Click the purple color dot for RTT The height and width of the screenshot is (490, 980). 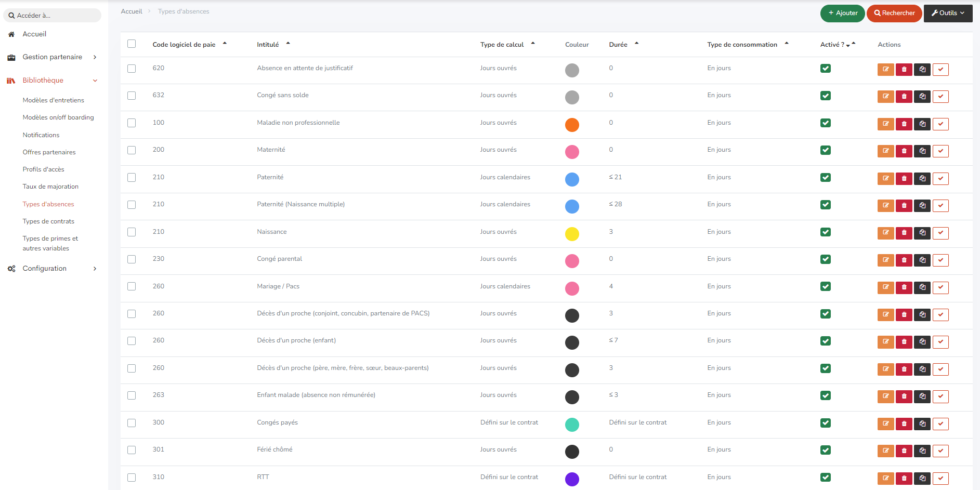click(572, 479)
